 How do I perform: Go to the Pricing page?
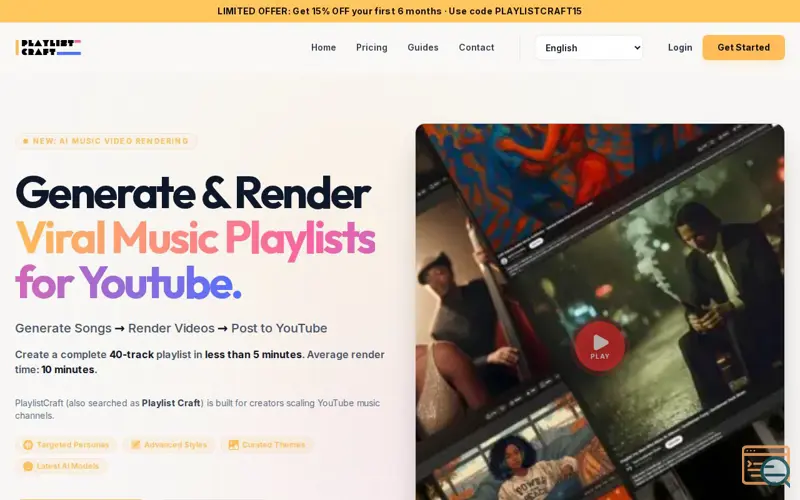[x=371, y=47]
